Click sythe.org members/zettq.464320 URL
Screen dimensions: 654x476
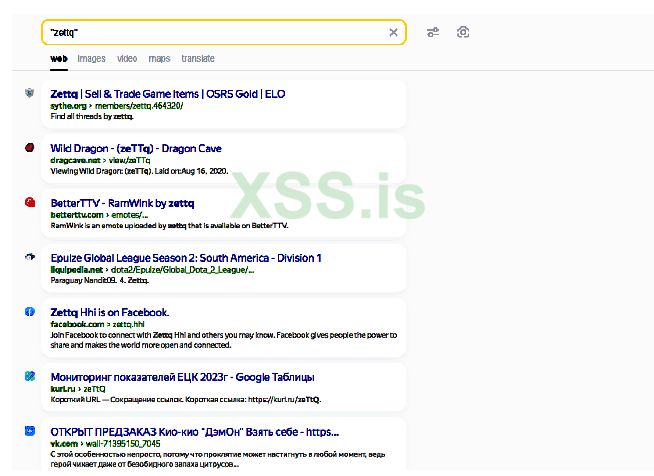click(117, 106)
